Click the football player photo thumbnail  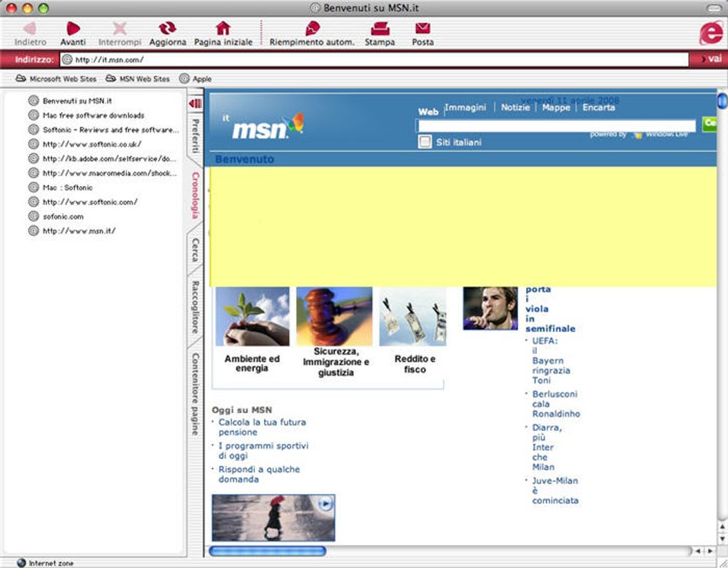click(490, 308)
